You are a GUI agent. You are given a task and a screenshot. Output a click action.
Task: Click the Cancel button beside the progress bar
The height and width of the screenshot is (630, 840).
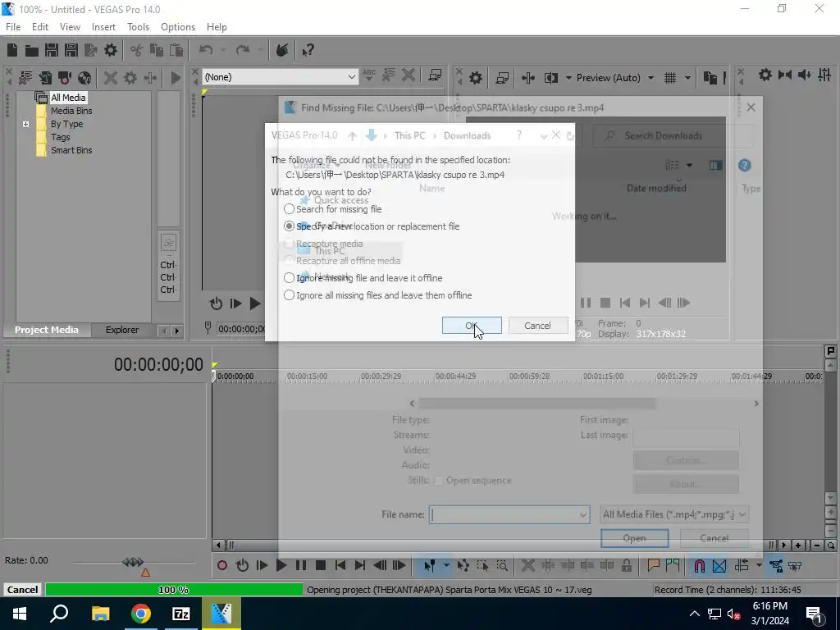(22, 590)
